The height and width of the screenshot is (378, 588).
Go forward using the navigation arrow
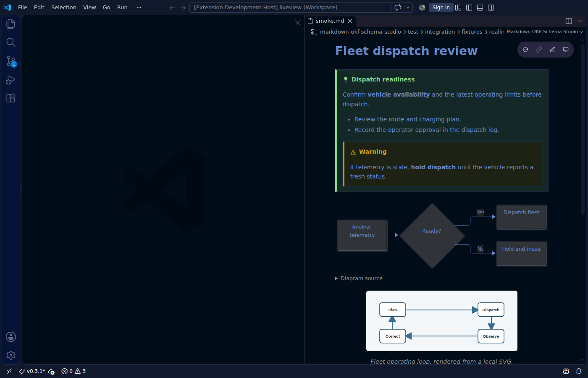183,8
